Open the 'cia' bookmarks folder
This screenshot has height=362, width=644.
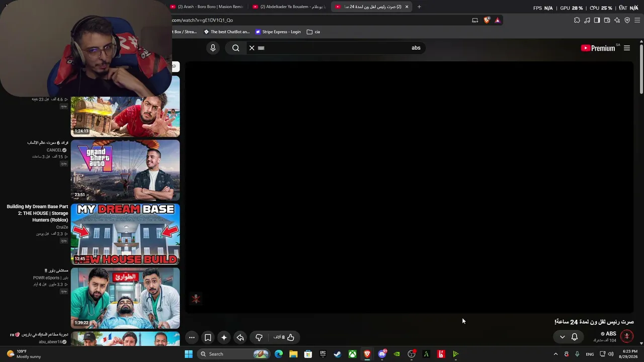(313, 32)
